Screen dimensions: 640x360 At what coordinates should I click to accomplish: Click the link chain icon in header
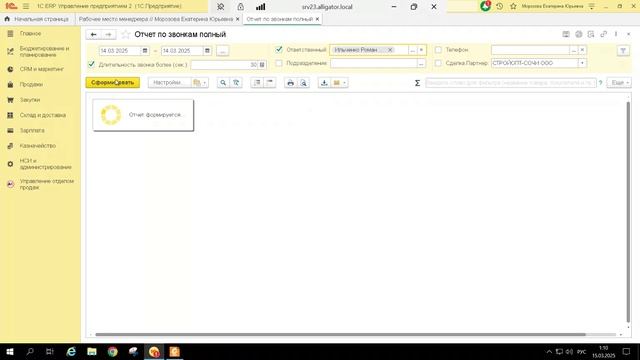(x=603, y=34)
